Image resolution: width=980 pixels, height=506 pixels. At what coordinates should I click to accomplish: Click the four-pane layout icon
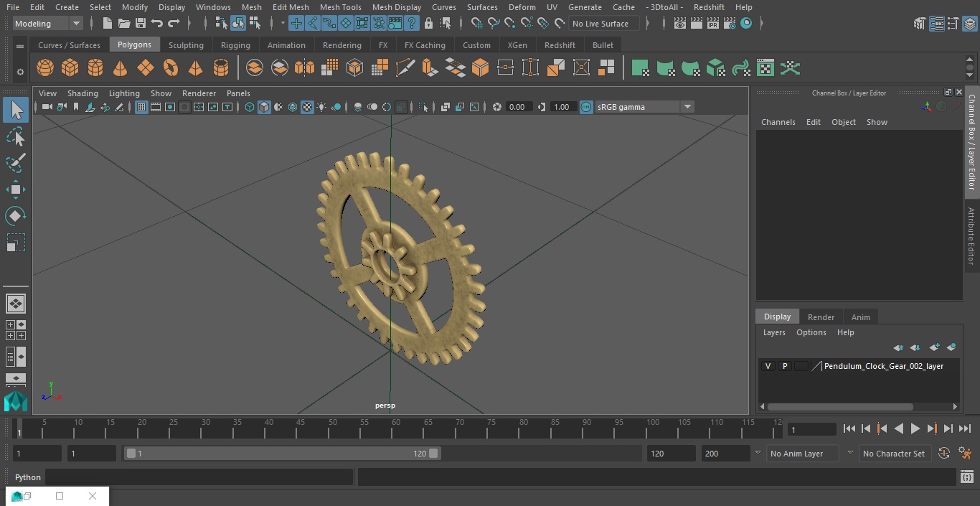(16, 329)
